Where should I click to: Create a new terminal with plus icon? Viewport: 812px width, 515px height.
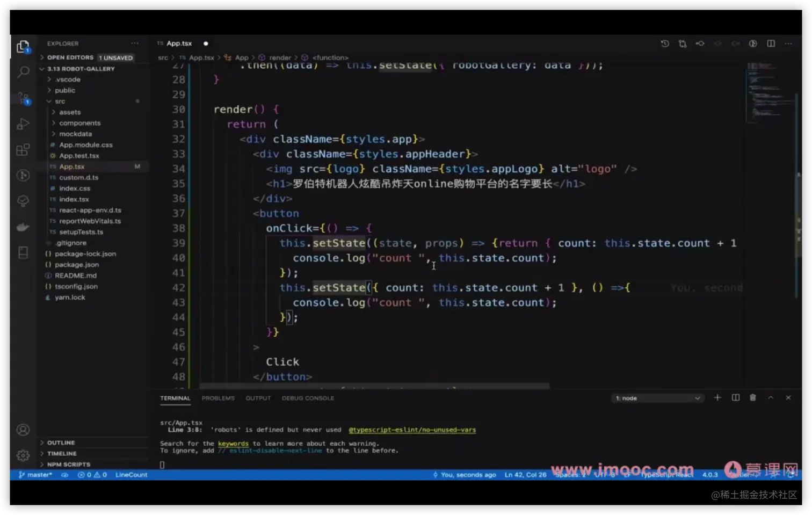717,397
